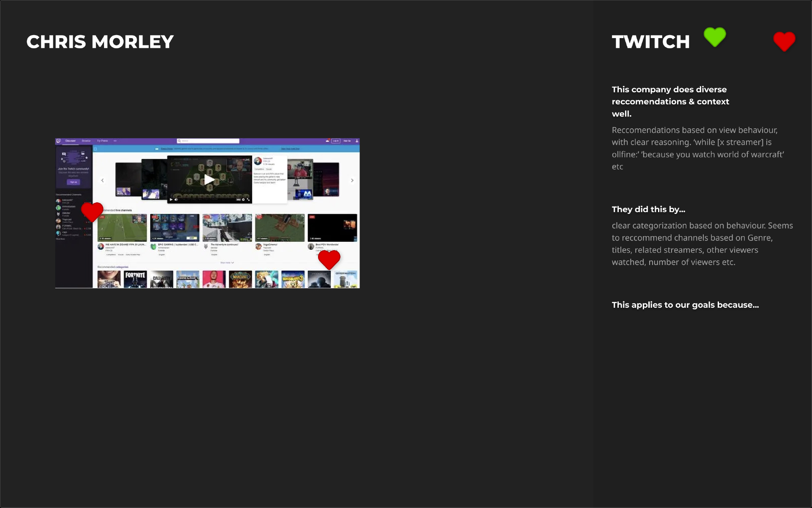Open the FIFA 20 category cover with player

tap(214, 279)
